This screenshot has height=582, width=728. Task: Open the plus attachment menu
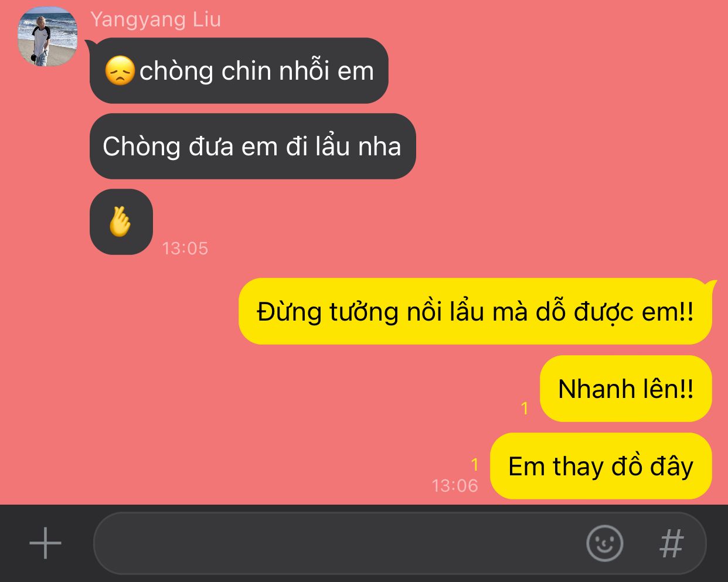click(45, 543)
